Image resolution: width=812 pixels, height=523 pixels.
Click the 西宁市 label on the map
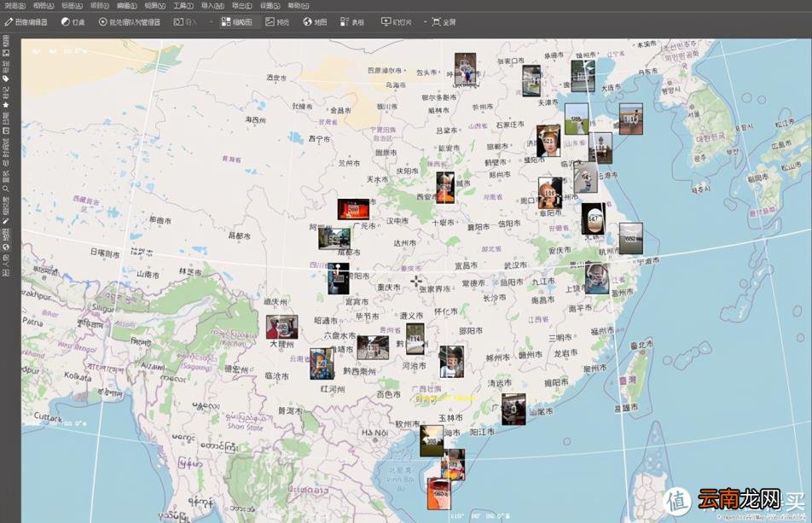tap(320, 139)
